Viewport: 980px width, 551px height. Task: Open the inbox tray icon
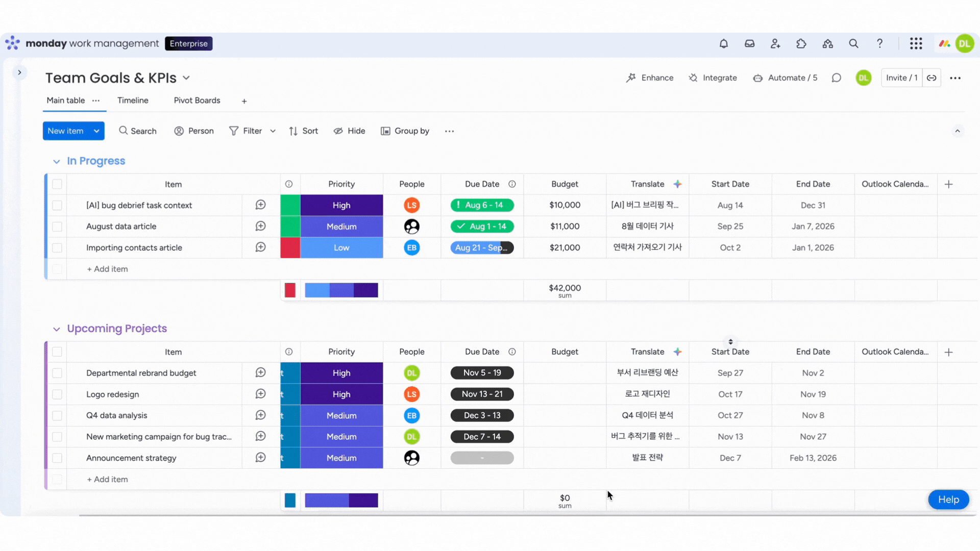pos(749,44)
